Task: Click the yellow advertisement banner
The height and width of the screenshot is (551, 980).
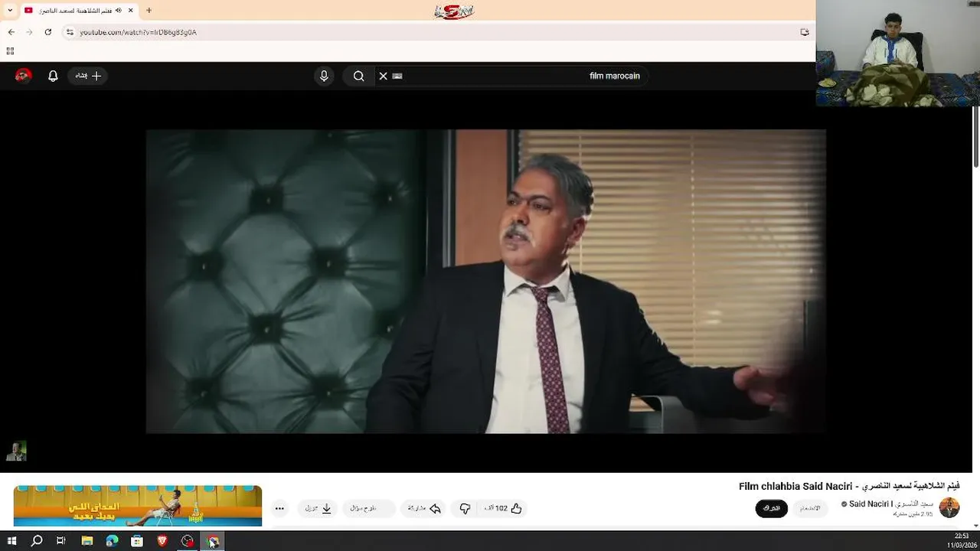Action: 138,506
